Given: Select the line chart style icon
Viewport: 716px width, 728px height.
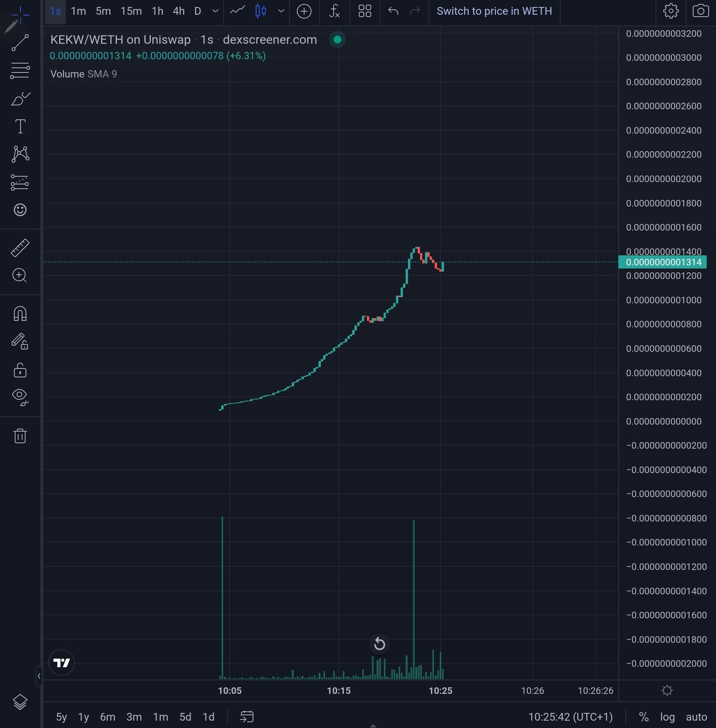Looking at the screenshot, I should pyautogui.click(x=237, y=10).
